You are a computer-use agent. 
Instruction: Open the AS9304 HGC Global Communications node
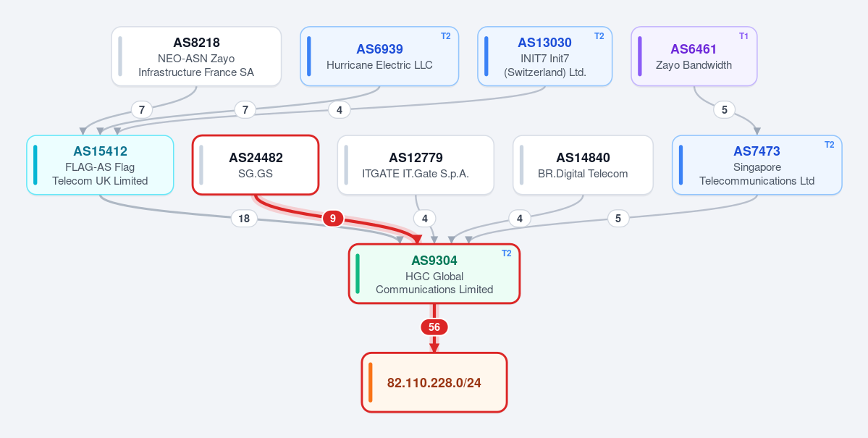tap(434, 274)
